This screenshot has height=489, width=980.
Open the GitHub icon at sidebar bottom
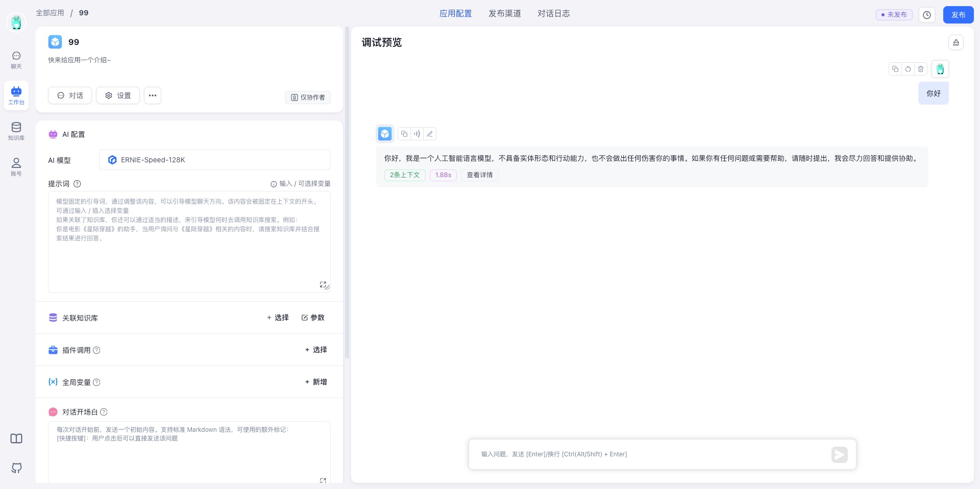pos(16,468)
